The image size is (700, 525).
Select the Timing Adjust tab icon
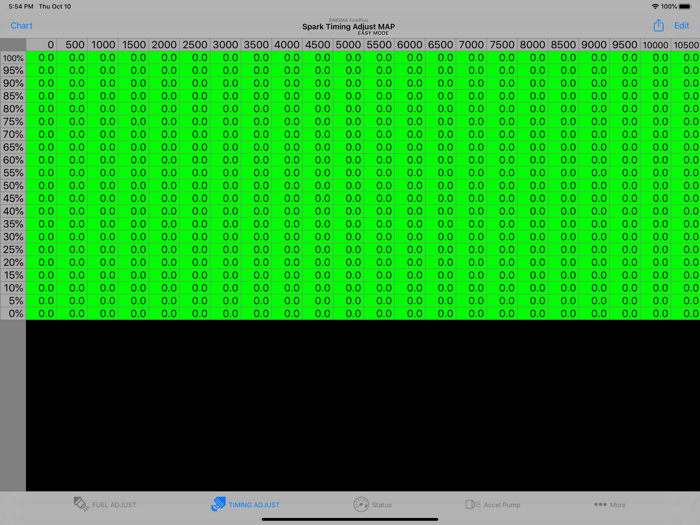pos(218,504)
